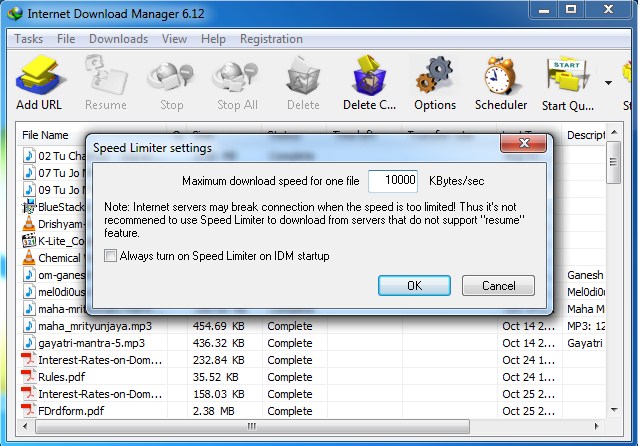The width and height of the screenshot is (638, 446).
Task: Enable Always turn on Speed Limiter checkbox
Action: 110,256
